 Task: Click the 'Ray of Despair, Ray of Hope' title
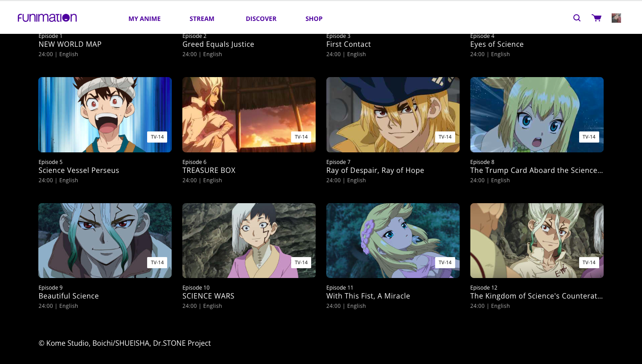(x=375, y=170)
